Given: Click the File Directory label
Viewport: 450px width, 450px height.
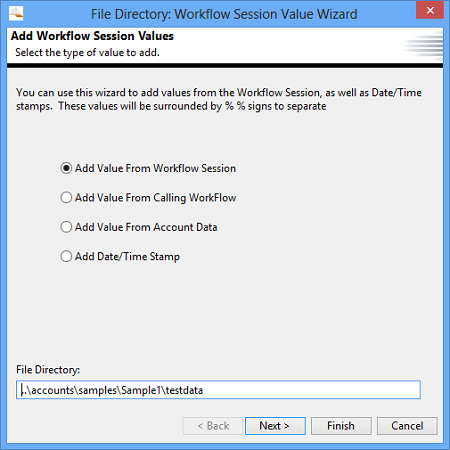Looking at the screenshot, I should (48, 370).
